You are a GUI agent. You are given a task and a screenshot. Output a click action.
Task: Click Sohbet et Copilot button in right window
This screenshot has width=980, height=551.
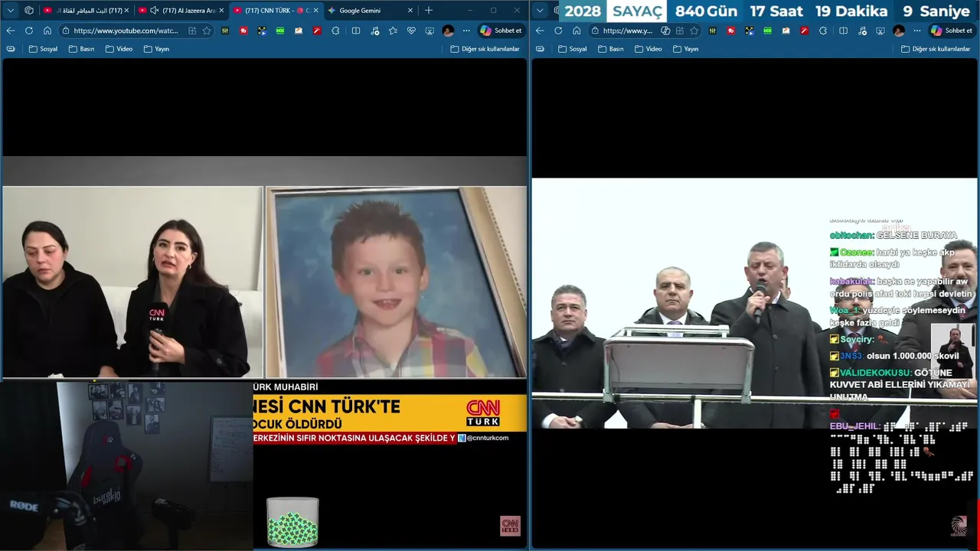pyautogui.click(x=952, y=31)
